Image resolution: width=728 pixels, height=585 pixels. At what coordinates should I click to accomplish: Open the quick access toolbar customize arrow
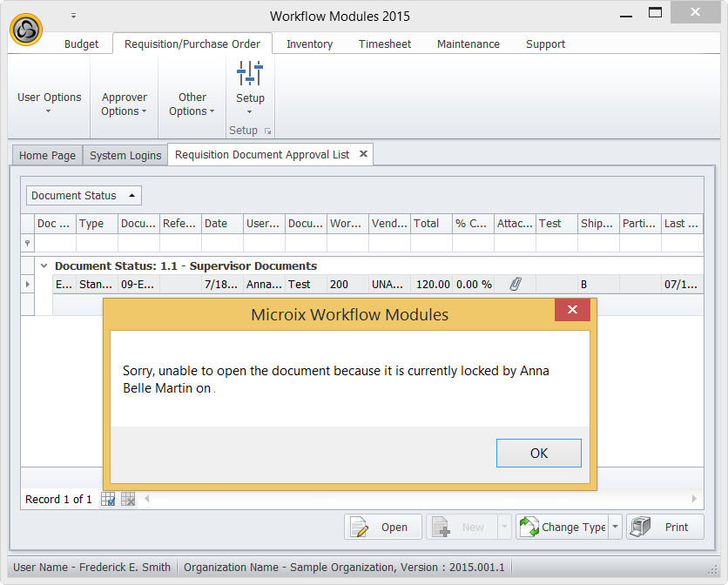[74, 16]
